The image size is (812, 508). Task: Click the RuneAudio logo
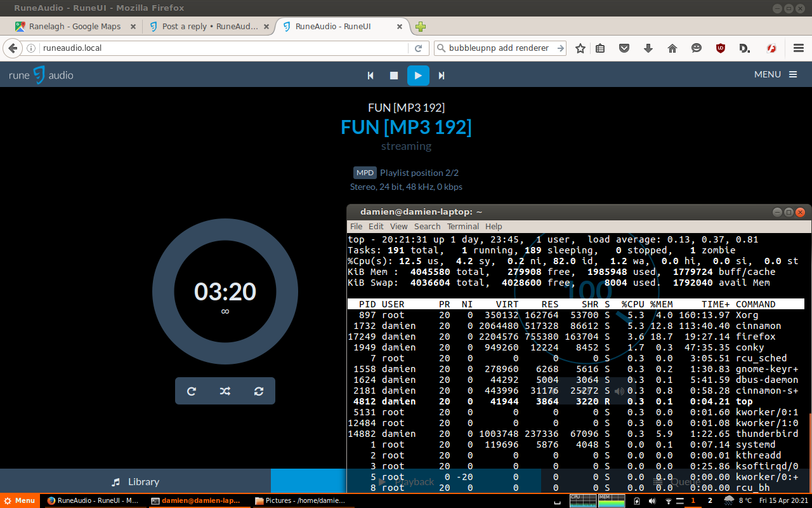(41, 75)
